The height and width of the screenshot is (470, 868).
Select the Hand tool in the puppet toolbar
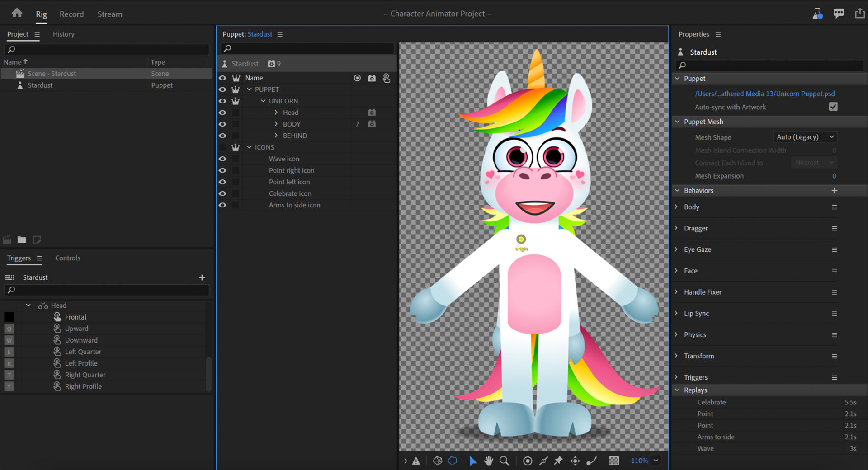tap(488, 461)
